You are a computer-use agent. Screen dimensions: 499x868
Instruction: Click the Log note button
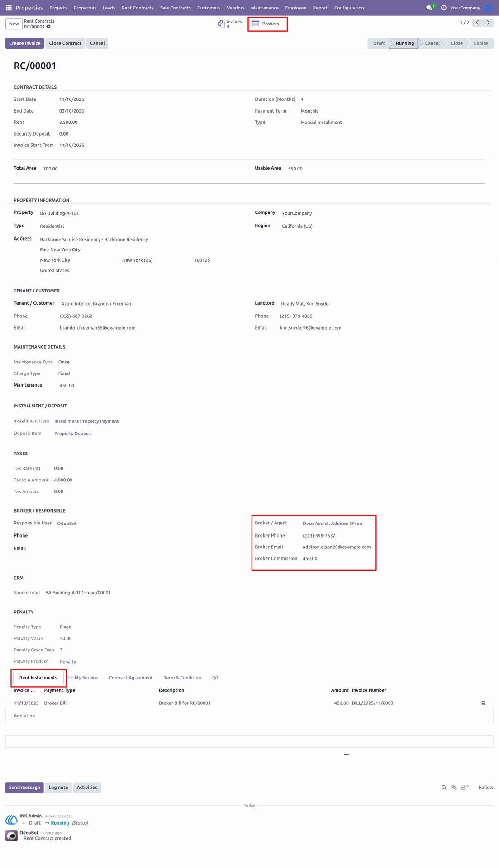(x=58, y=788)
